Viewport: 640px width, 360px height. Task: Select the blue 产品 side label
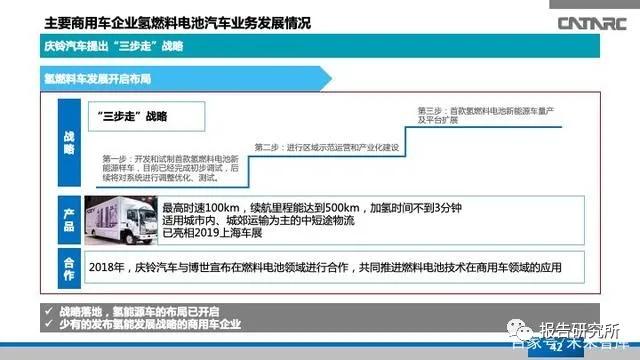(x=69, y=220)
